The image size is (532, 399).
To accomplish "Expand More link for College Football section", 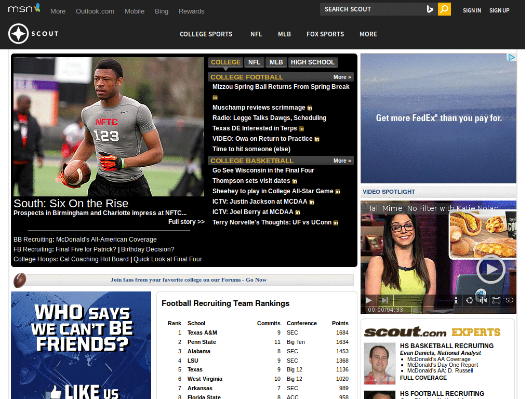I will click(x=342, y=77).
